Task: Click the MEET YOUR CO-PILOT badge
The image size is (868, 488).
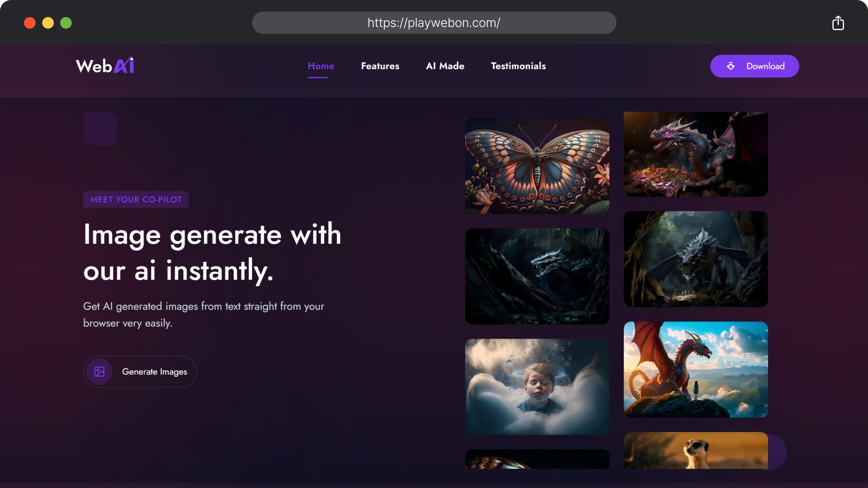Action: point(136,199)
